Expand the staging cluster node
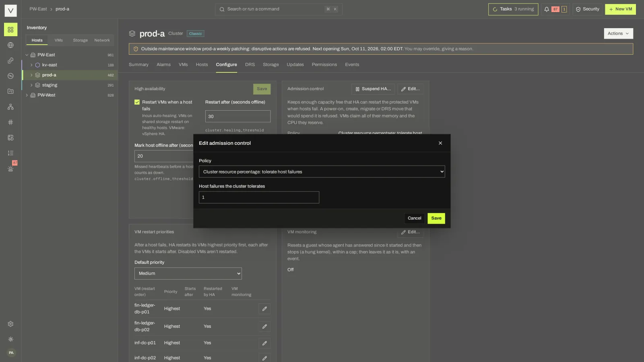 click(31, 85)
